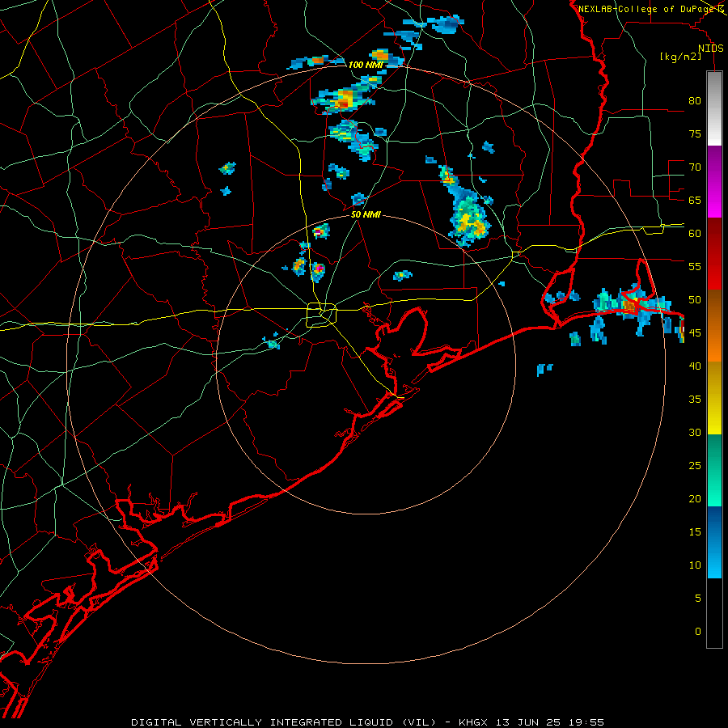
Task: Click the '25' value on the VIL scale
Action: [695, 465]
